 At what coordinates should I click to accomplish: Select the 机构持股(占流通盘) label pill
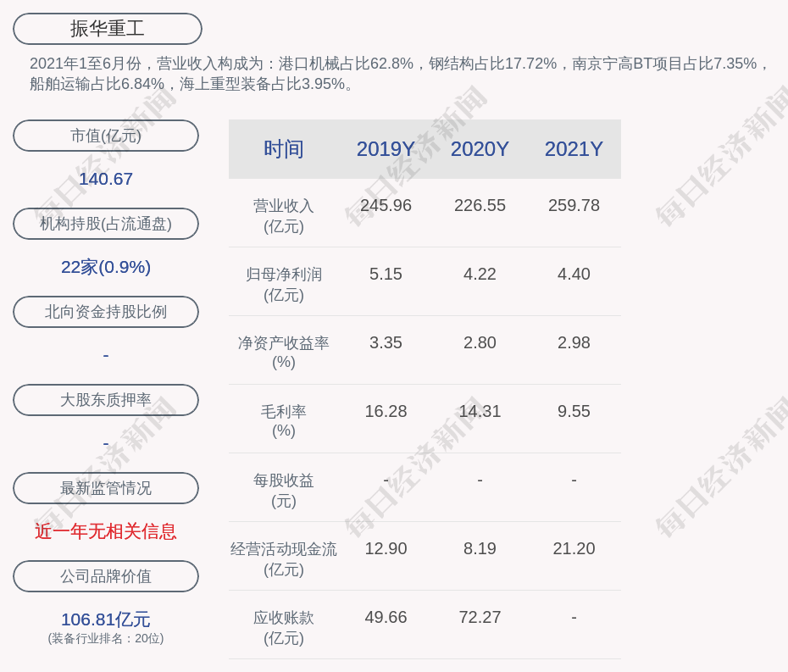coord(106,224)
